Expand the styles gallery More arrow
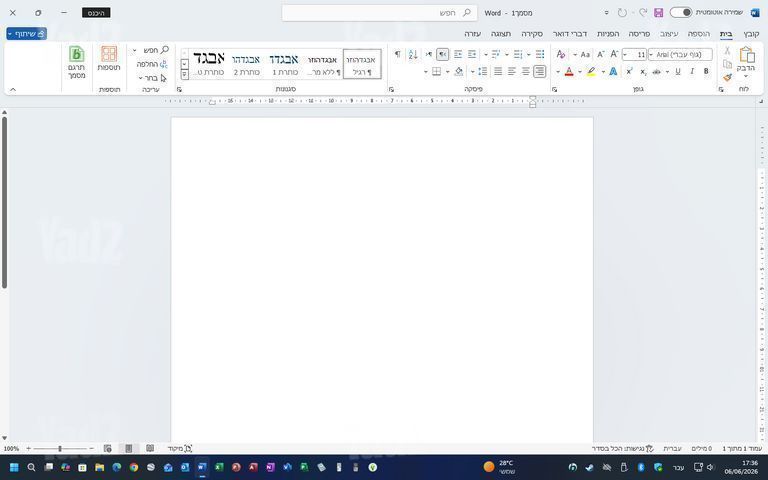 185,75
